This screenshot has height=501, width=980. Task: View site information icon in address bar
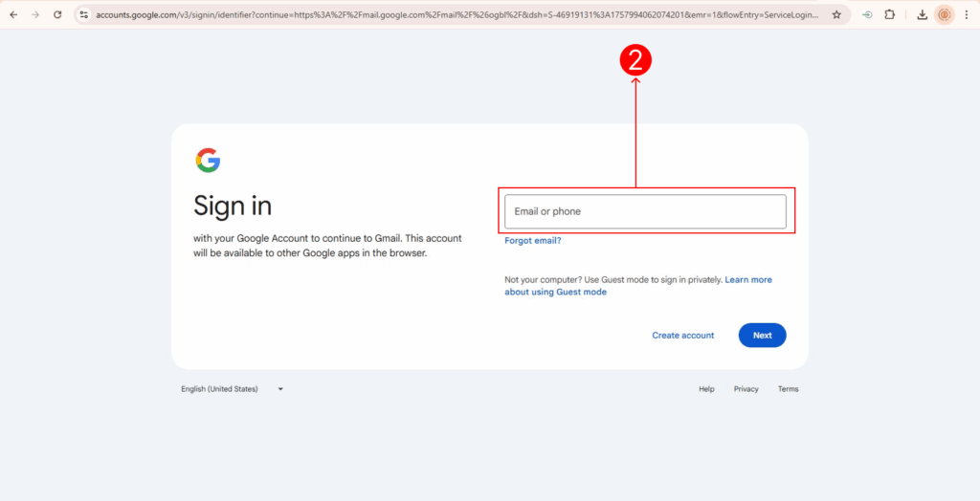[84, 15]
